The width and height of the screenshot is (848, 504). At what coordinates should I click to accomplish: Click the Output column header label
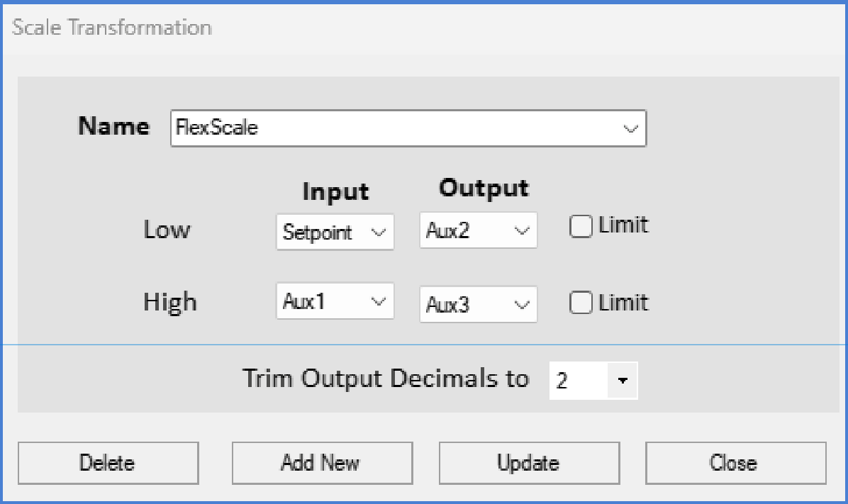tap(484, 188)
